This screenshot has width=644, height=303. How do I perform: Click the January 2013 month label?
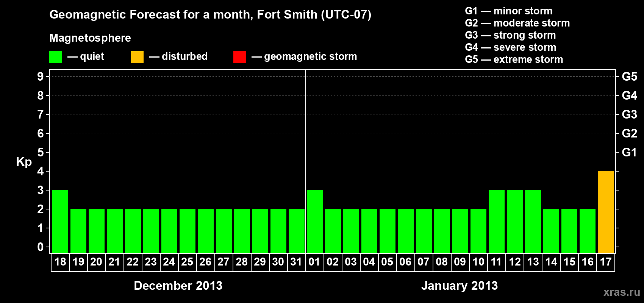[460, 286]
